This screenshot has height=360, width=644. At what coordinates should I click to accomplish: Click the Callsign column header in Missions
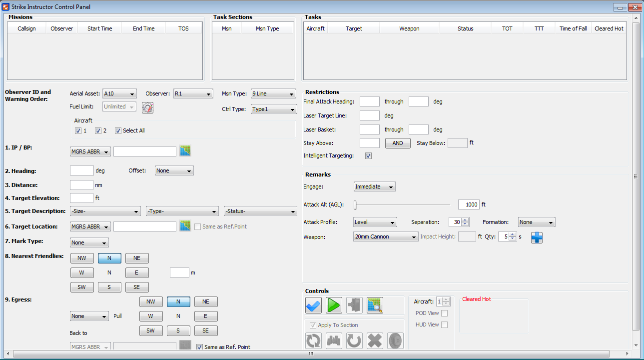click(26, 28)
